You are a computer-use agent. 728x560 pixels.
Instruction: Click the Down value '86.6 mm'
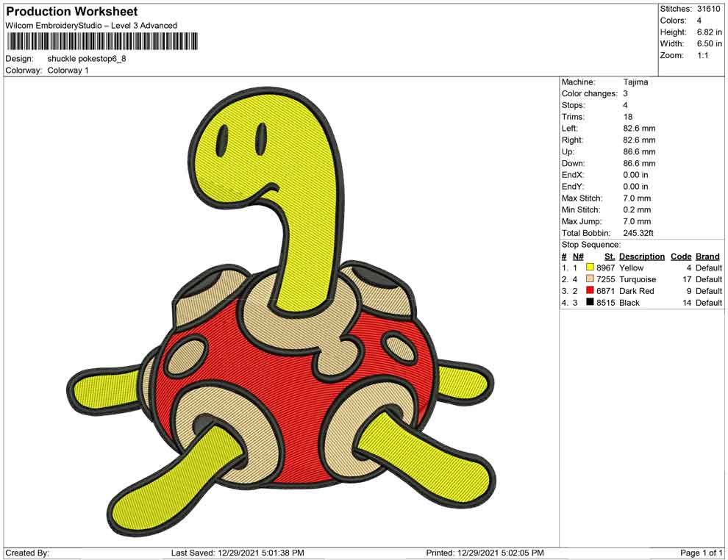point(639,163)
